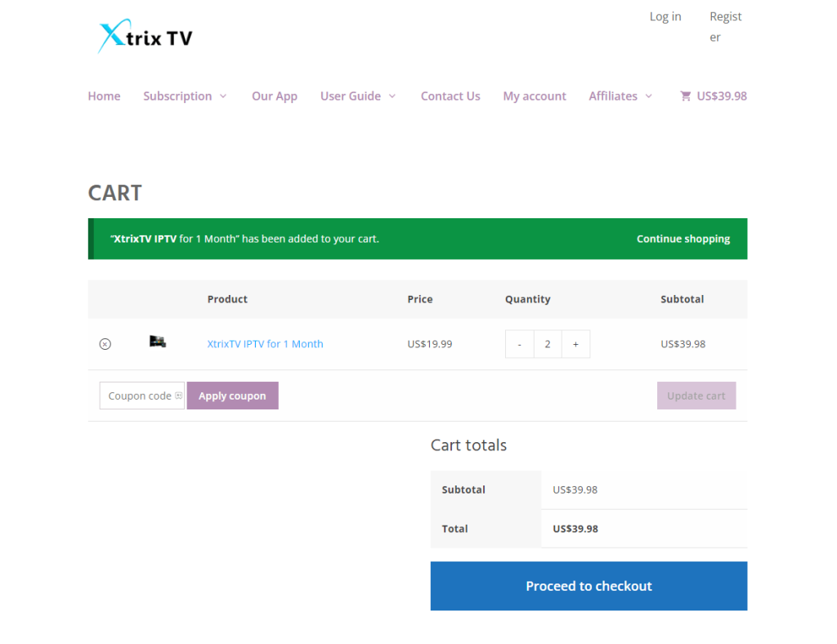This screenshot has height=644, width=837.
Task: Click the Coupon code input field
Action: [x=142, y=396]
